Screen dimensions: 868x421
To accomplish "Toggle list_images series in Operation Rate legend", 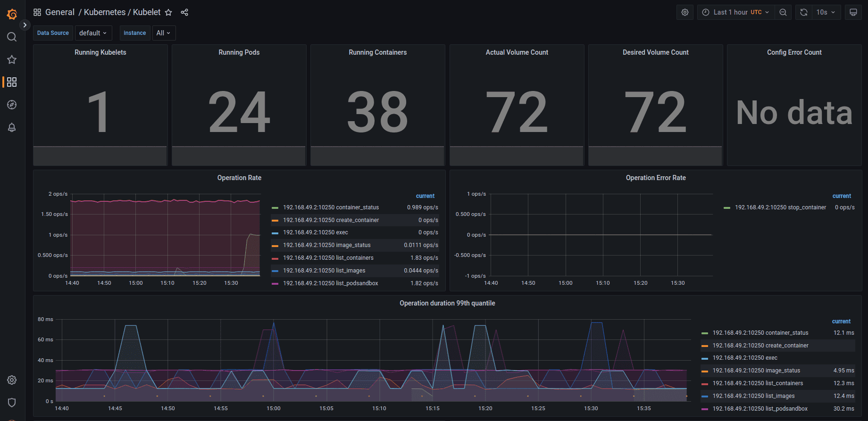I will tap(324, 271).
